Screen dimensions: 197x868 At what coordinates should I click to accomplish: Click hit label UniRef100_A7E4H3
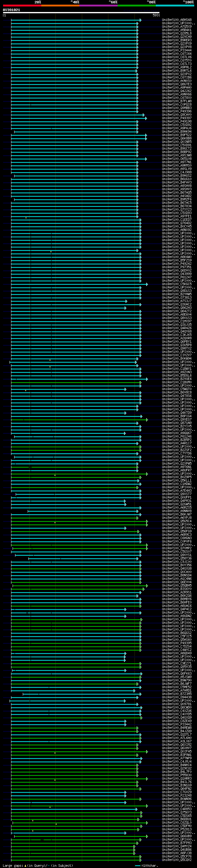pyautogui.click(x=177, y=491)
